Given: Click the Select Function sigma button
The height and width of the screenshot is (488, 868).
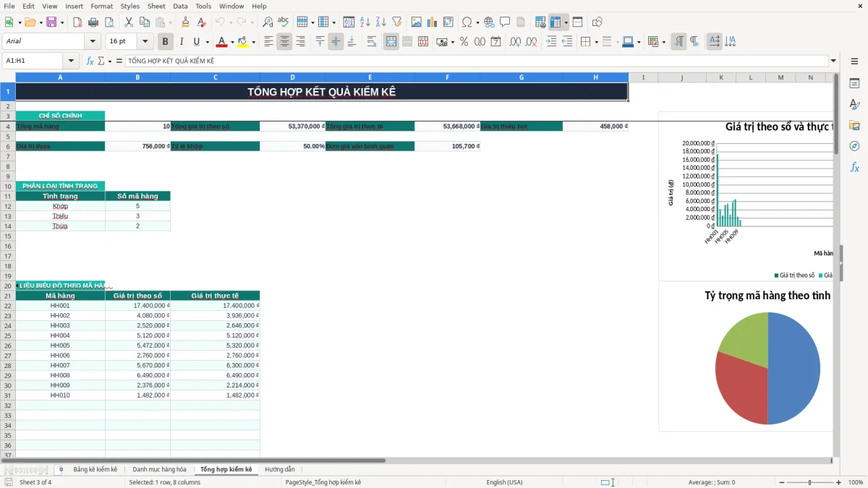Looking at the screenshot, I should point(101,61).
